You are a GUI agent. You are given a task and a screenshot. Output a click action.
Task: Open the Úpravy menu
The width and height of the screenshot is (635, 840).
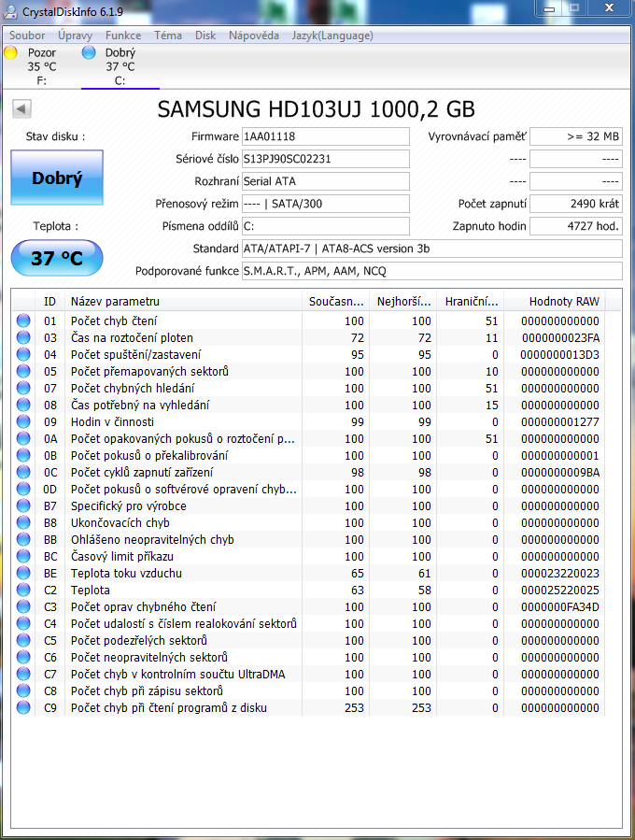[x=75, y=36]
